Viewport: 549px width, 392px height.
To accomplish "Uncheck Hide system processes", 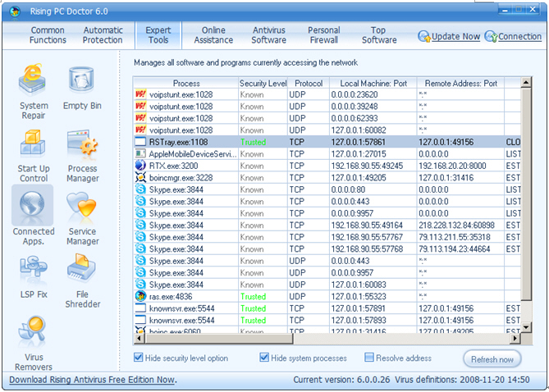I will [264, 358].
